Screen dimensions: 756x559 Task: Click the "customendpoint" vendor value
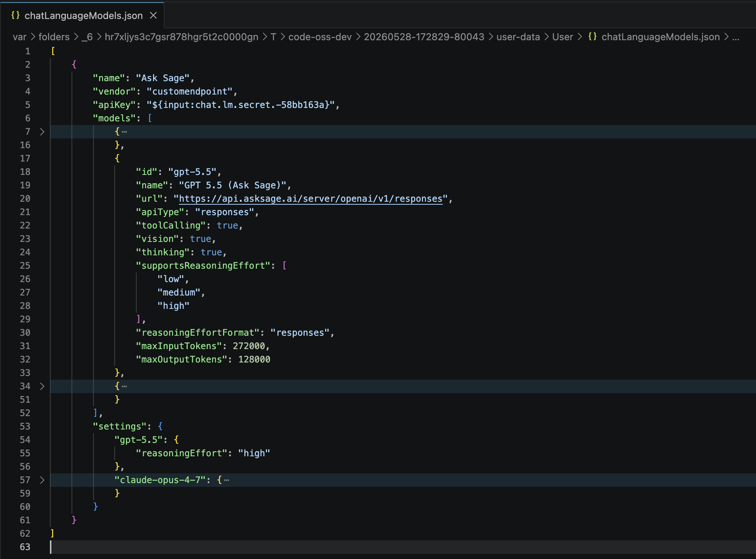click(190, 92)
